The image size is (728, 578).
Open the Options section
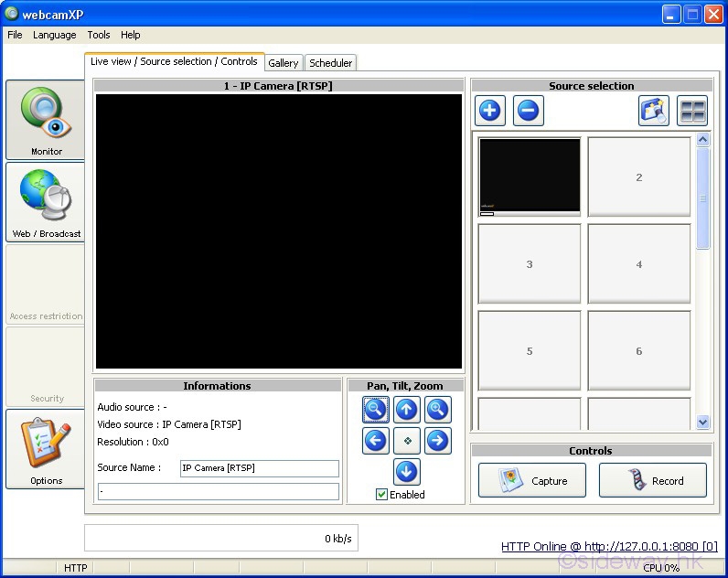coord(46,449)
